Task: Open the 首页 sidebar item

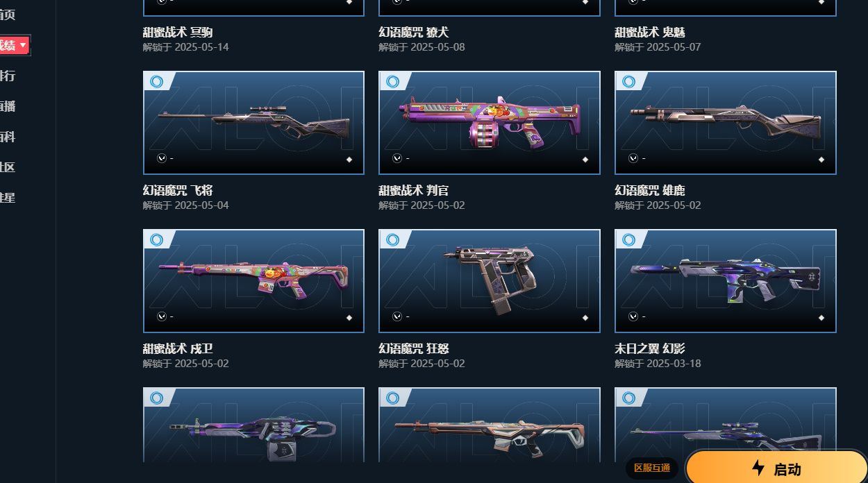Action: pos(8,15)
